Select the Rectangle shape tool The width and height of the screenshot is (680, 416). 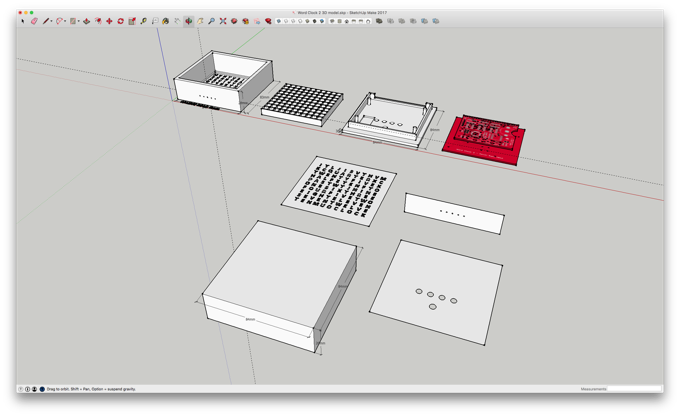(x=73, y=21)
